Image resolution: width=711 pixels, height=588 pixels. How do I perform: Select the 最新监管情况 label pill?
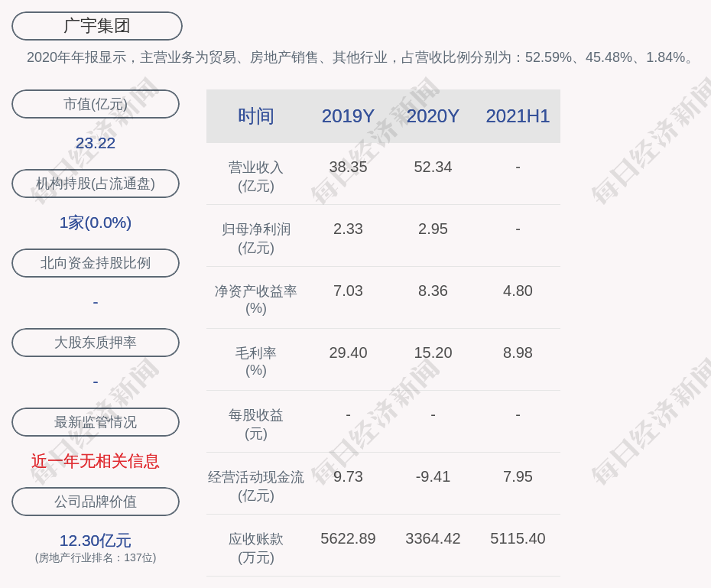[96, 422]
